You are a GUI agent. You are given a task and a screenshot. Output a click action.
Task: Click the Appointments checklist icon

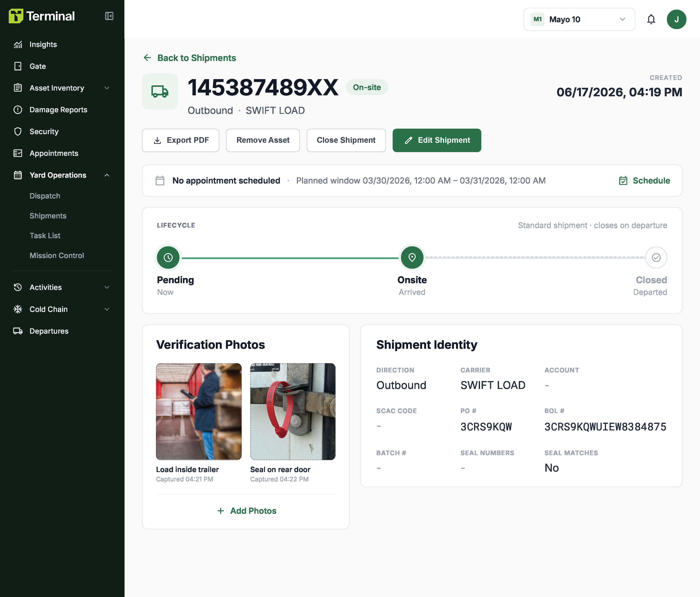[x=18, y=153]
